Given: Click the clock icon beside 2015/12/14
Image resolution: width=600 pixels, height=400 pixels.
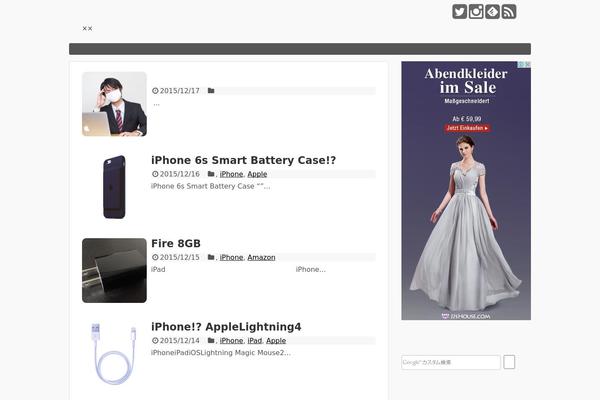Looking at the screenshot, I should [x=155, y=341].
